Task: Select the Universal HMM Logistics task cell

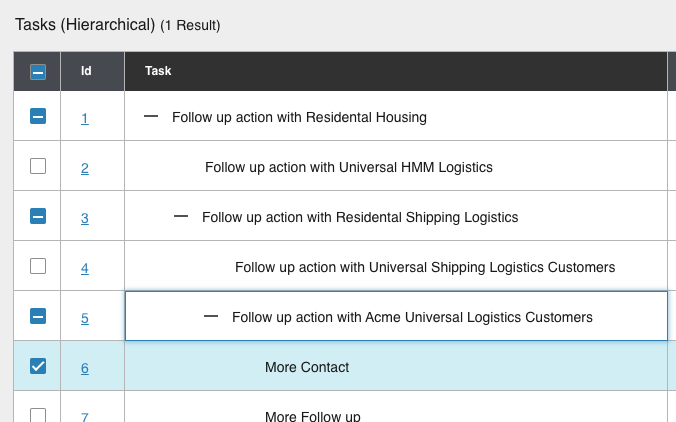Action: (348, 167)
